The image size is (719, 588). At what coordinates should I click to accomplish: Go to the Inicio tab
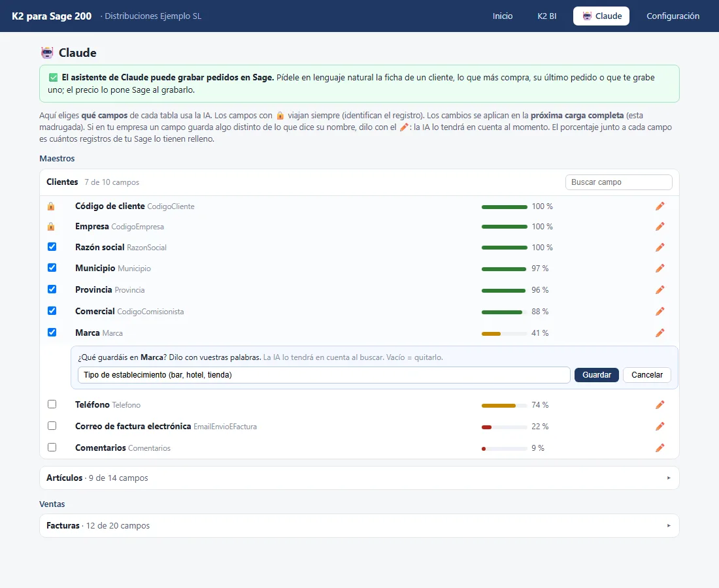point(503,16)
